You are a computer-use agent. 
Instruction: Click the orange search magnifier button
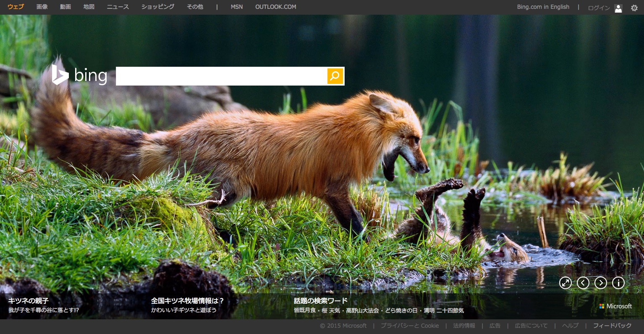[x=335, y=76]
